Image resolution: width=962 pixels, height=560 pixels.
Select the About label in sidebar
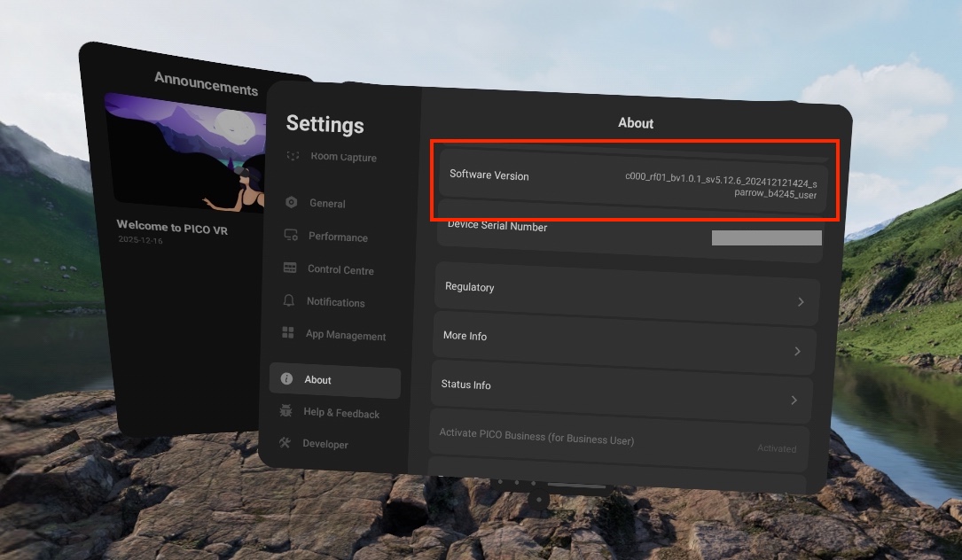(317, 379)
